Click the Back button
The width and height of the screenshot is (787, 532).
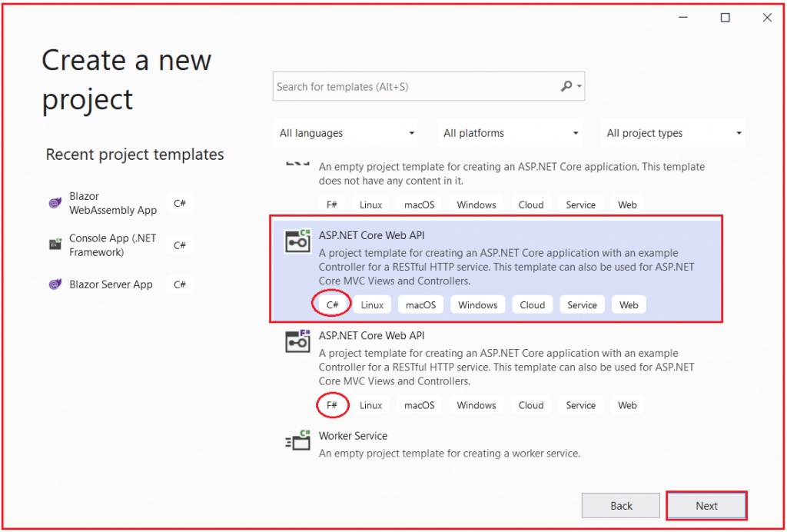click(x=620, y=505)
